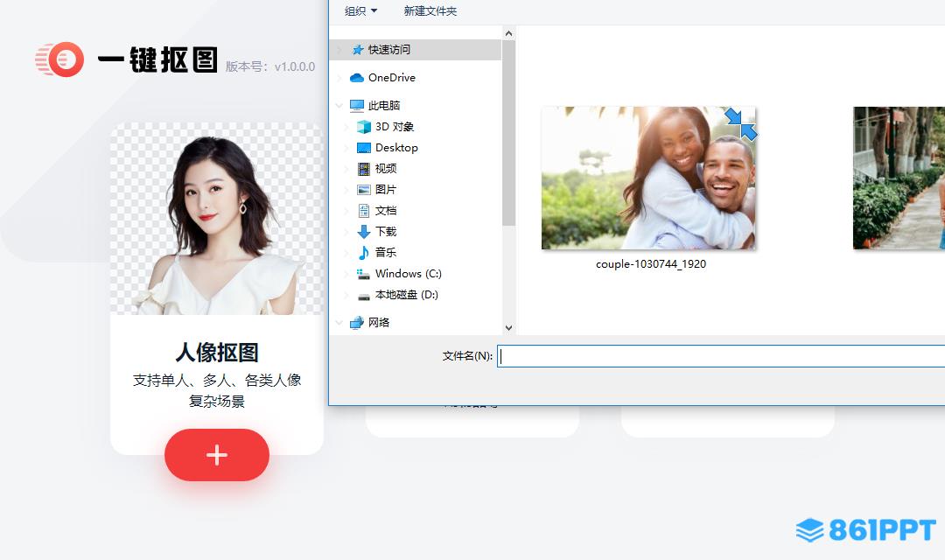Click the Desktop folder icon
This screenshot has width=945, height=560.
tap(363, 148)
